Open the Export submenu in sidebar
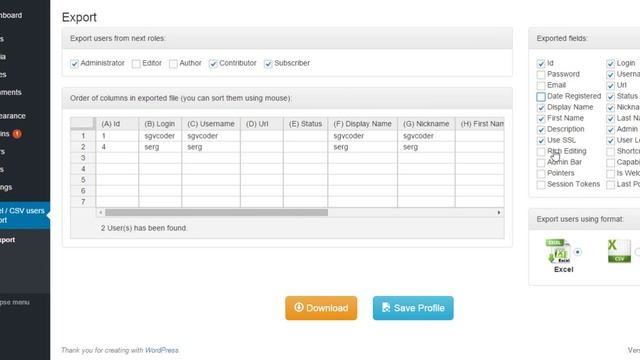 [7, 240]
